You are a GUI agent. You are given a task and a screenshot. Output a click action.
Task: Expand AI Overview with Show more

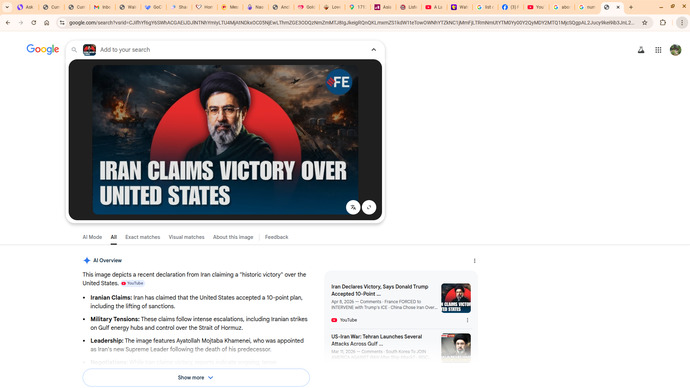(x=196, y=377)
